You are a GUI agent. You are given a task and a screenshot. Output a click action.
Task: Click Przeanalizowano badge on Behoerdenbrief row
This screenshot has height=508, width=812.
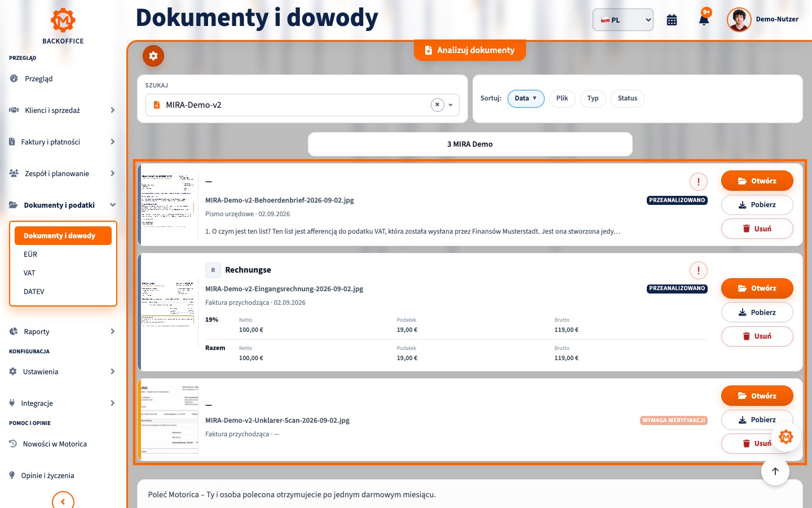(x=677, y=200)
